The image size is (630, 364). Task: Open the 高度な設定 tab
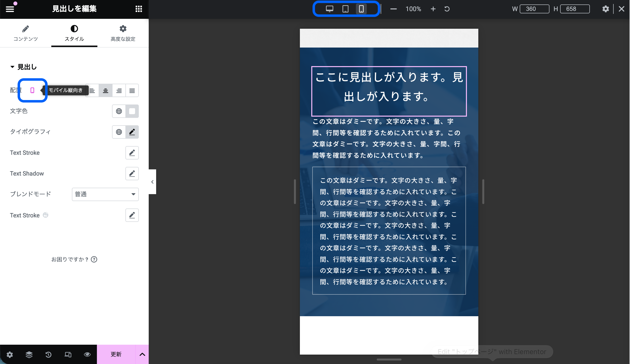click(x=123, y=33)
